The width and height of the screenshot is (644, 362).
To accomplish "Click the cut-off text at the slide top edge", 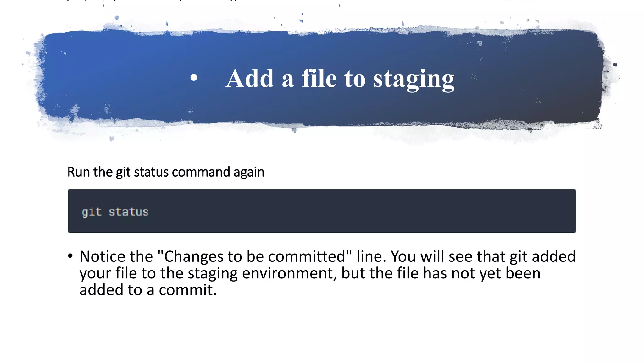I will click(151, 1).
